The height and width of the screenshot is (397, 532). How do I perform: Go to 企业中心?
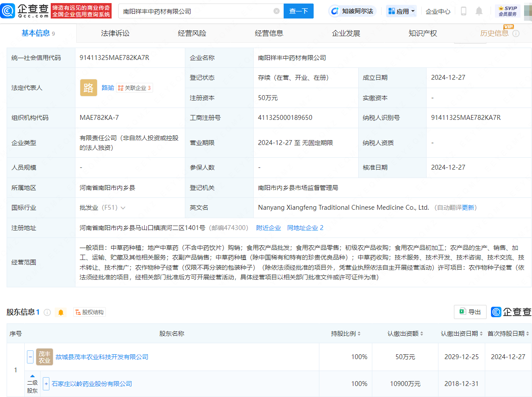pyautogui.click(x=438, y=11)
